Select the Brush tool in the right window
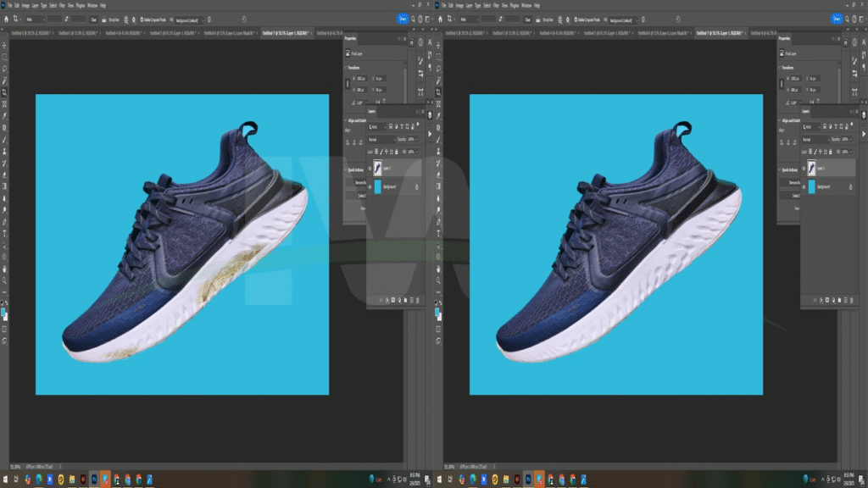Image resolution: width=868 pixels, height=488 pixels. click(439, 140)
